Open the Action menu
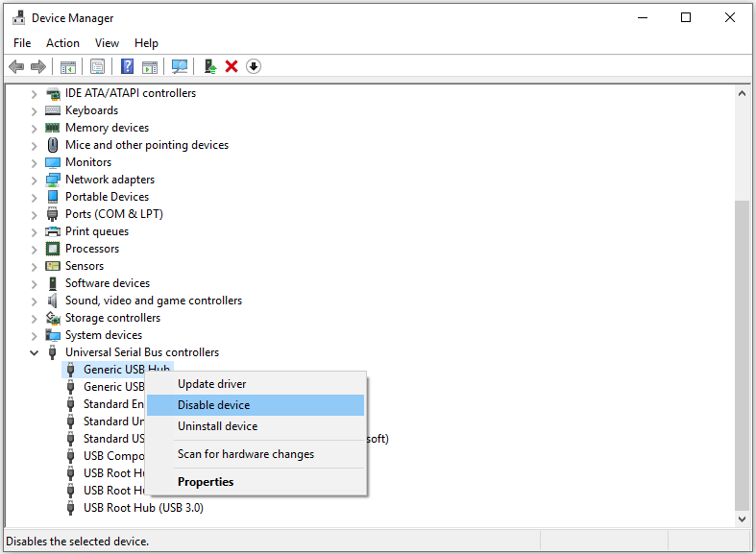This screenshot has width=756, height=554. 62,43
